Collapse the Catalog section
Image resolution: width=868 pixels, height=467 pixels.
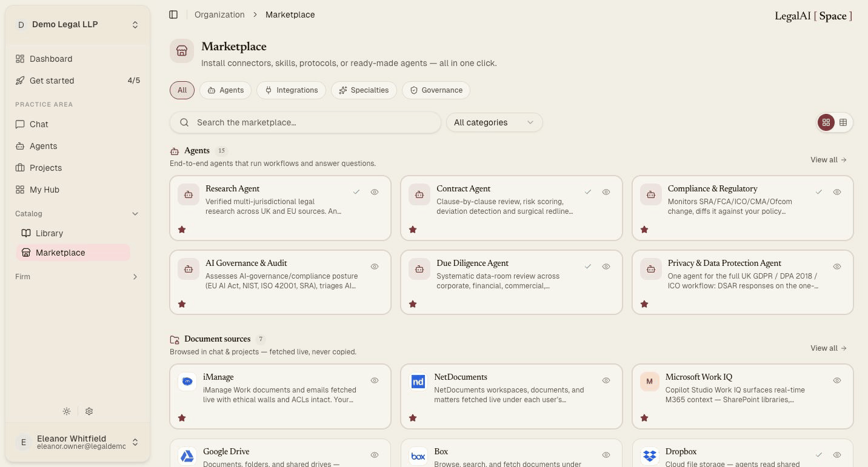coord(78,214)
